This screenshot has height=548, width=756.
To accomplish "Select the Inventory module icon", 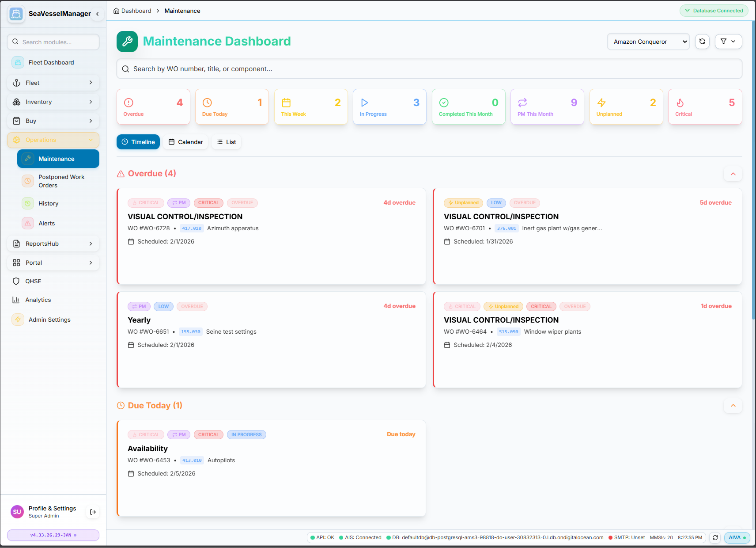I will [x=16, y=102].
